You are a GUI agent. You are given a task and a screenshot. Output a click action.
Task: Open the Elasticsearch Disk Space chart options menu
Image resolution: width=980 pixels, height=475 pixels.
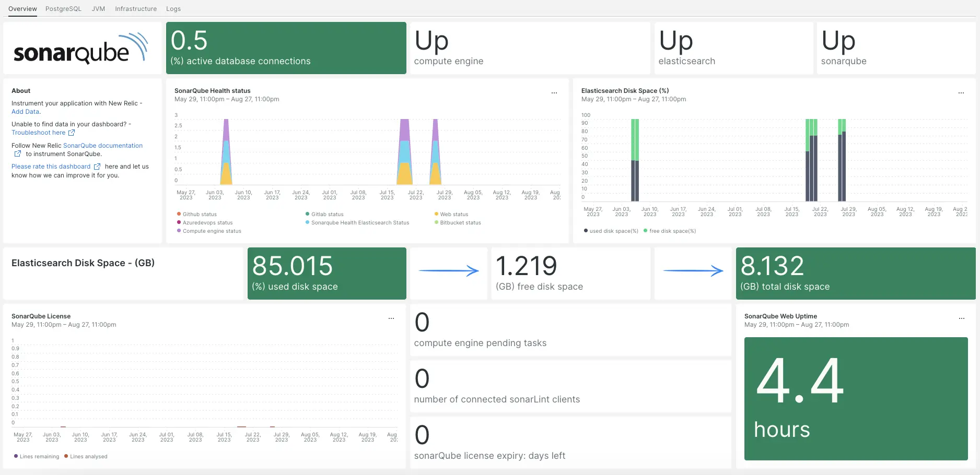(961, 93)
